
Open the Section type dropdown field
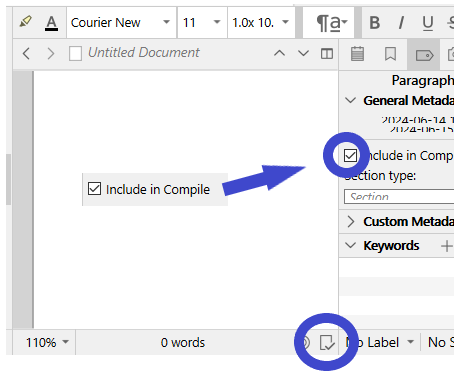click(399, 196)
